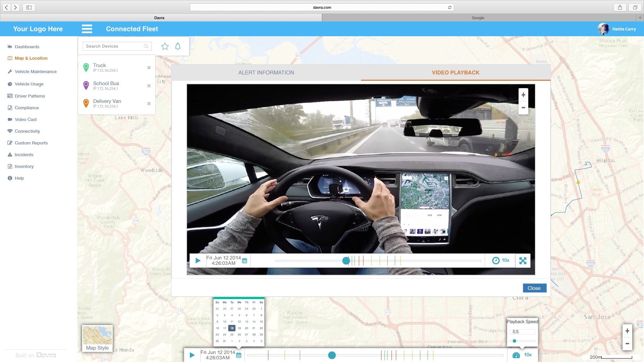Click the Truck device name
Image resolution: width=644 pixels, height=362 pixels.
click(x=99, y=65)
